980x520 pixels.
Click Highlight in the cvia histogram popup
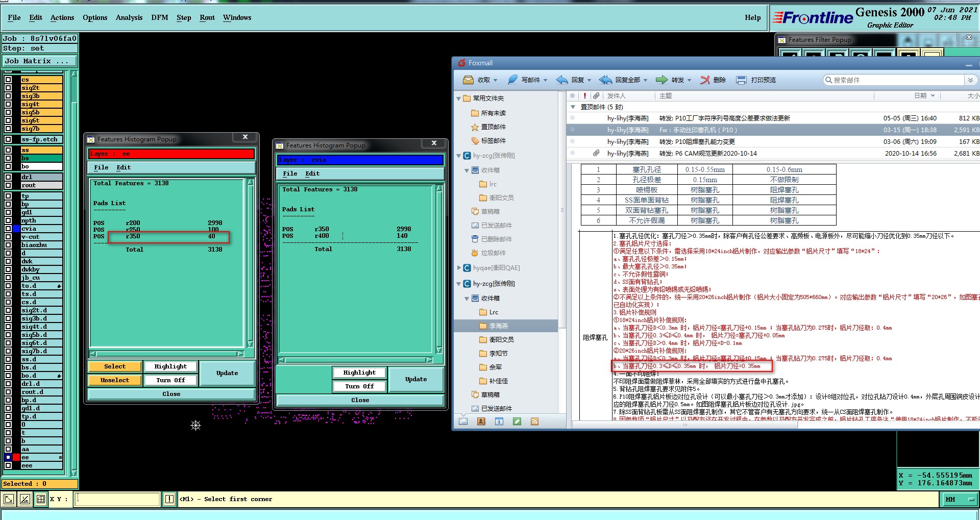pos(359,373)
